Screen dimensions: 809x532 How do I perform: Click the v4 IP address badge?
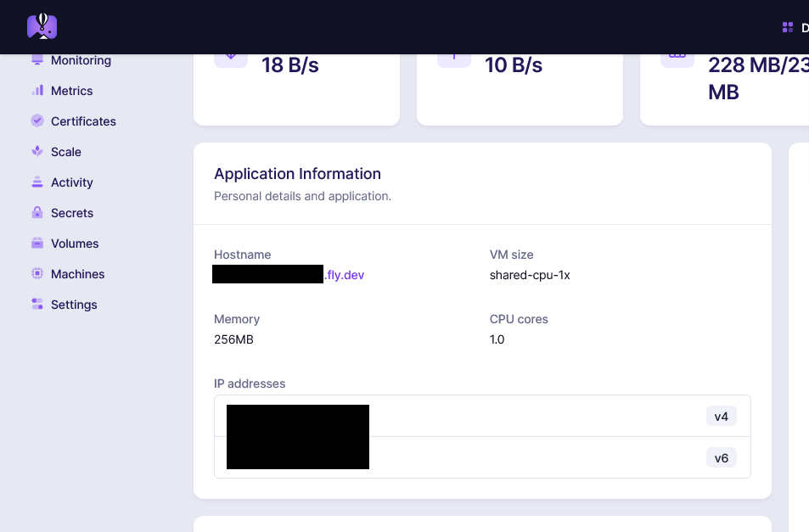(721, 417)
